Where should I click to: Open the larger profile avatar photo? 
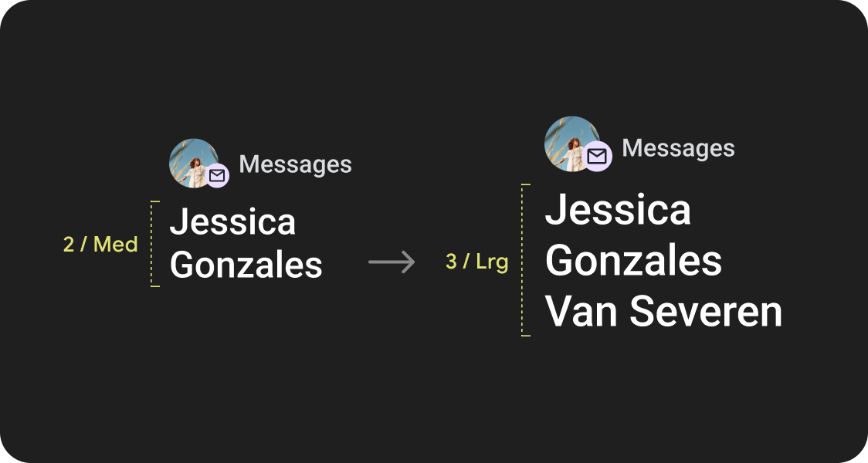pyautogui.click(x=569, y=140)
